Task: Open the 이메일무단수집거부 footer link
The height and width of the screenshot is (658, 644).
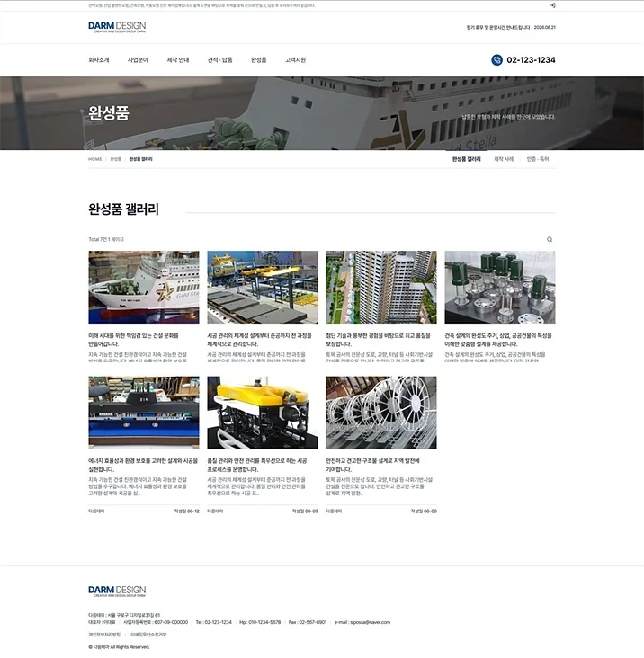Action: click(x=148, y=635)
